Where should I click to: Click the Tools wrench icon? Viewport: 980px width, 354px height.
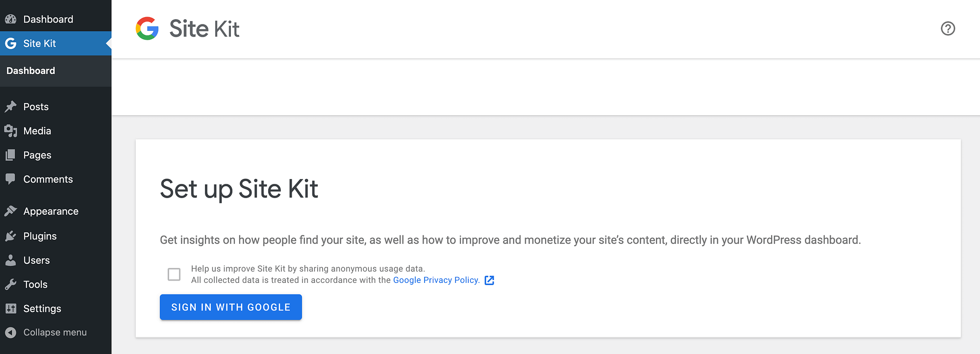coord(11,284)
